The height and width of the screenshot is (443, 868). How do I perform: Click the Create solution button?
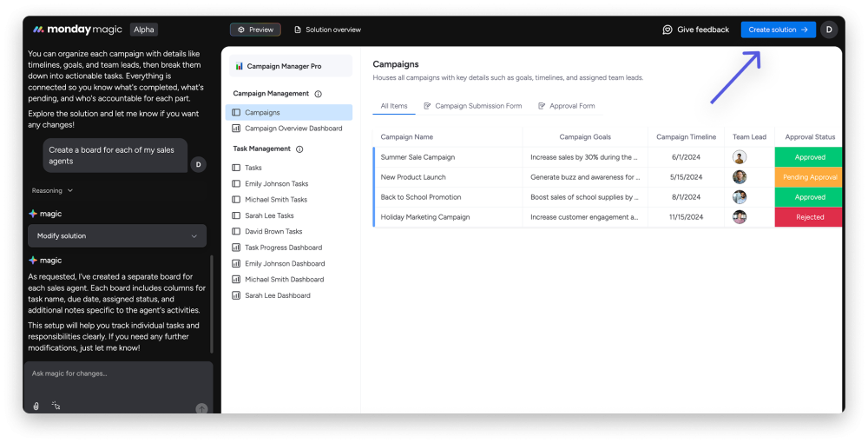[x=778, y=30]
